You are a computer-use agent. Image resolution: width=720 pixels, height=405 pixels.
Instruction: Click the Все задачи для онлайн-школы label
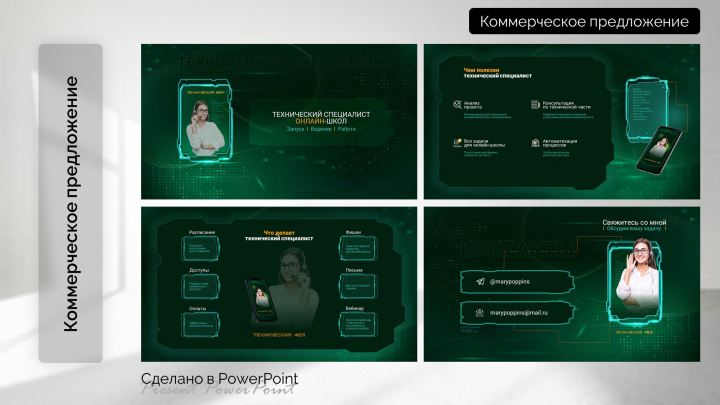484,143
